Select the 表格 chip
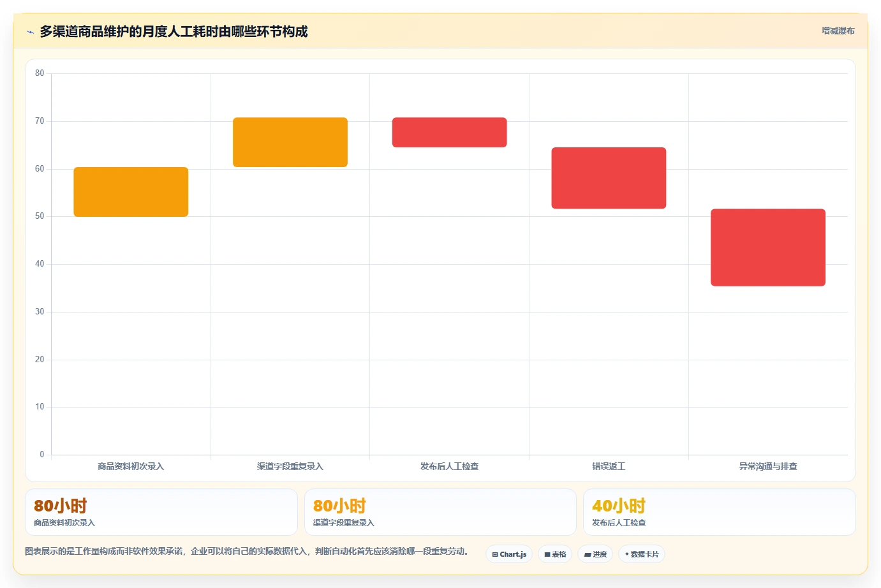This screenshot has height=588, width=881. [x=555, y=554]
